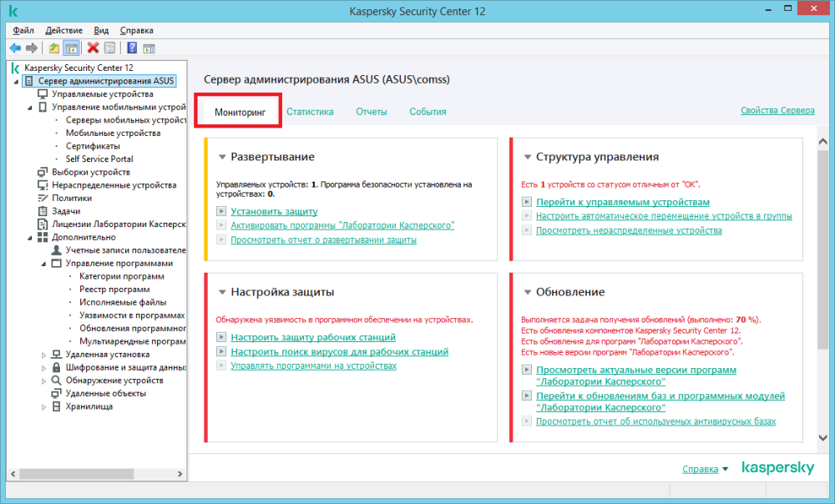Click the Back arrow toolbar icon
This screenshot has width=835, height=504.
pos(15,48)
